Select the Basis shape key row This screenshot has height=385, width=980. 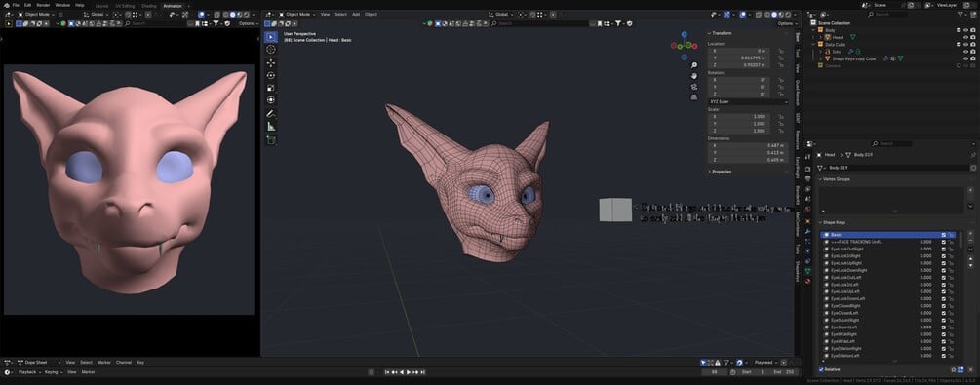click(x=887, y=235)
